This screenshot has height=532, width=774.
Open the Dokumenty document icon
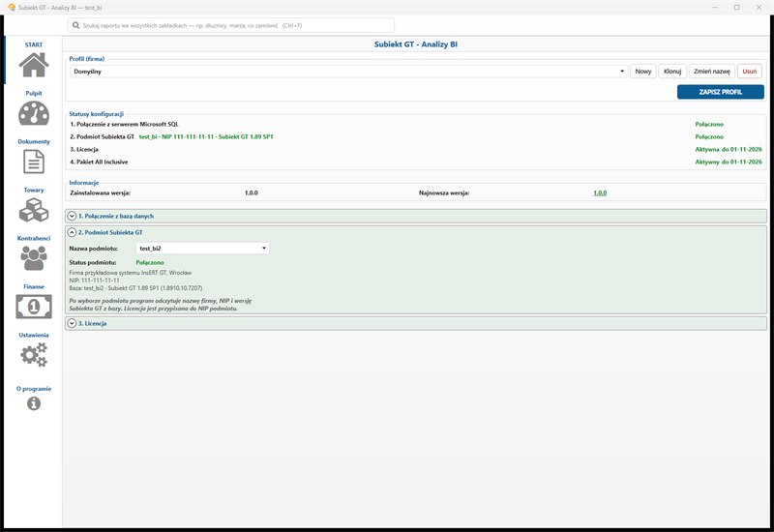[34, 162]
